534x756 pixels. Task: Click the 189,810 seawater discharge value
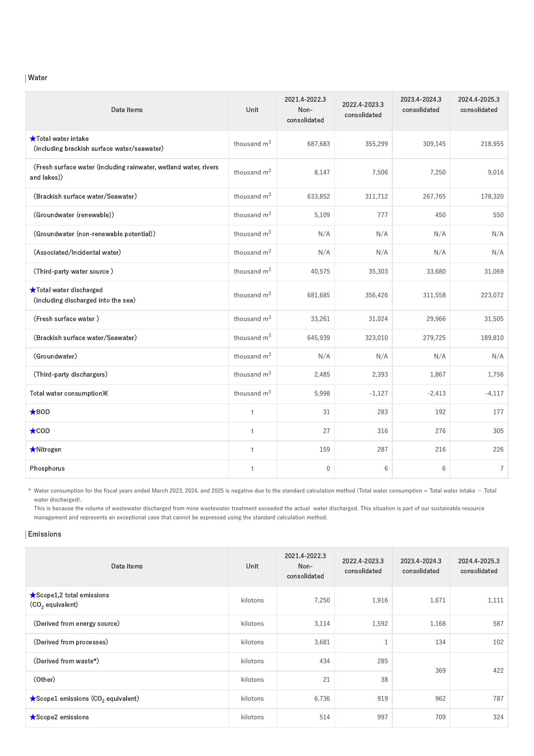pyautogui.click(x=492, y=338)
